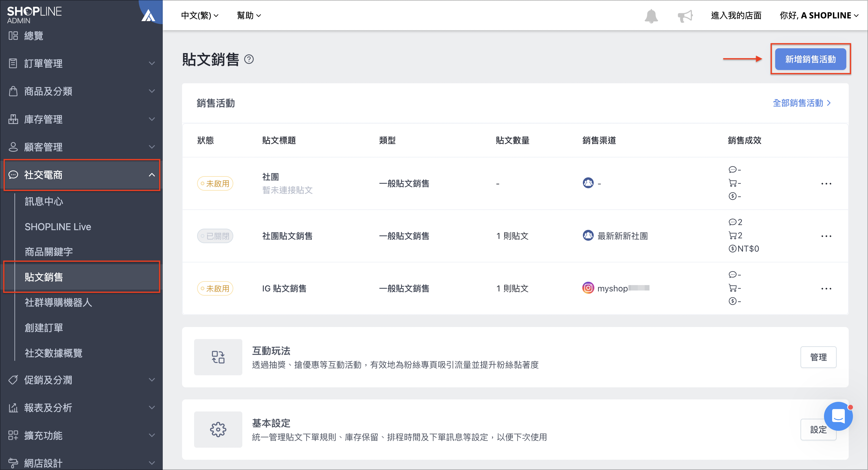
Task: Click the 暫未連接貼文 text under 社團
Action: (x=287, y=190)
